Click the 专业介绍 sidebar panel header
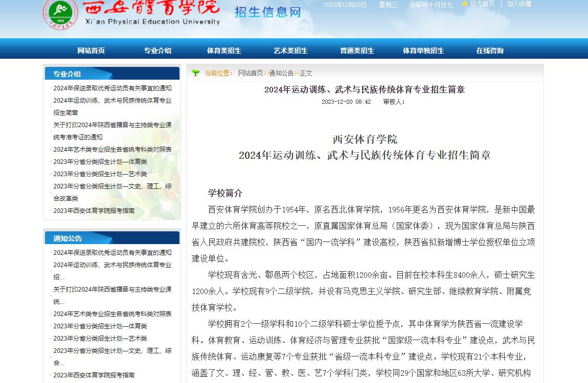Screen dimensions: 588x383 click(x=112, y=74)
